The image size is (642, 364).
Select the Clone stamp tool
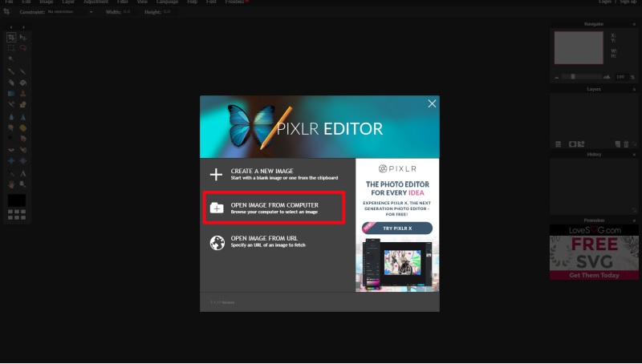coord(23,94)
